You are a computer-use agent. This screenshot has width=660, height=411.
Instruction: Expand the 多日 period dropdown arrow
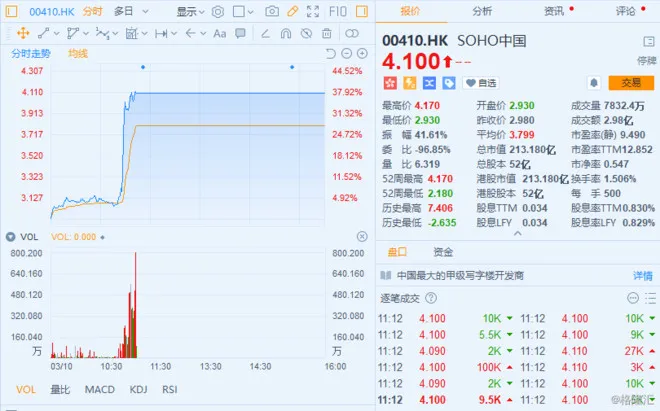tap(145, 12)
